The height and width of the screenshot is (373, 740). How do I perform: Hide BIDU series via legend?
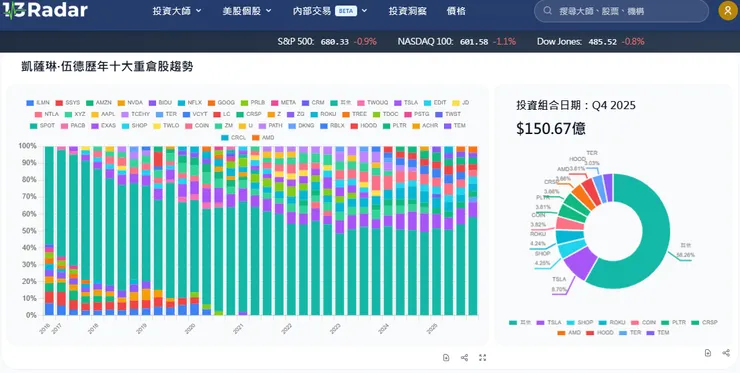click(160, 102)
